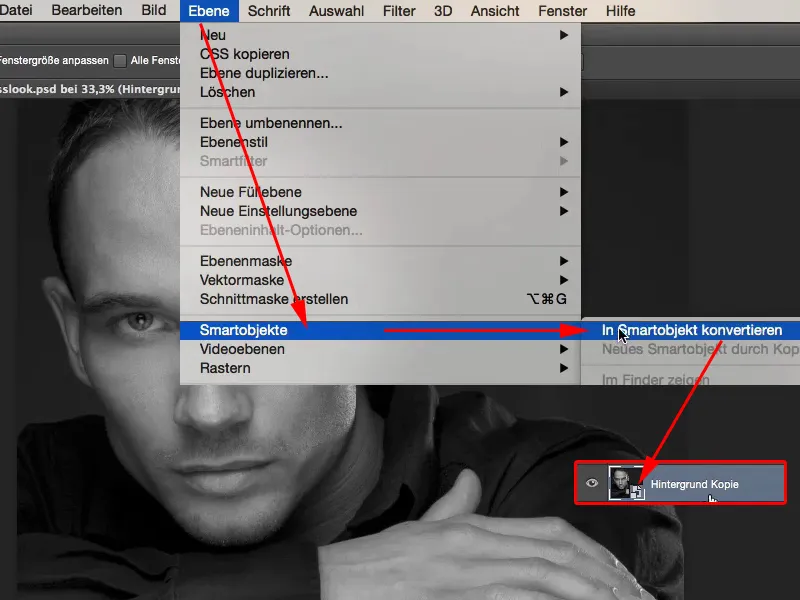Expand the Vektormaske submenu
This screenshot has width=800, height=600.
tap(380, 280)
